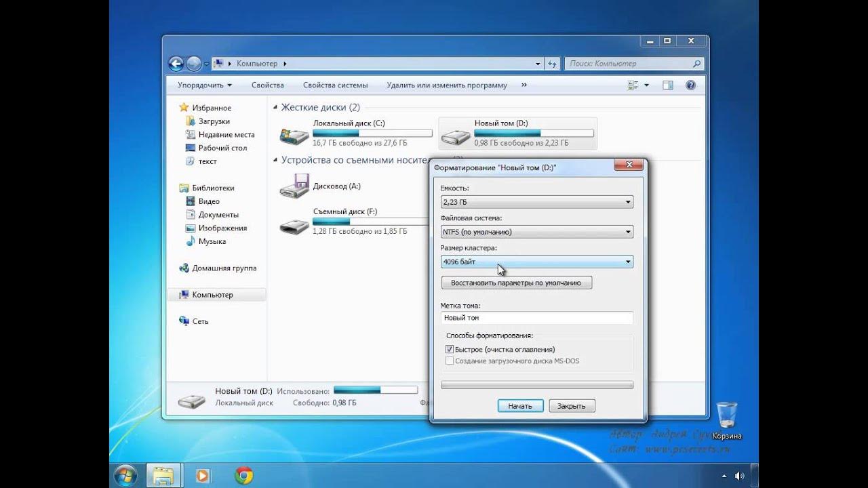
Task: Open Windows Media Player from taskbar
Action: pos(202,475)
